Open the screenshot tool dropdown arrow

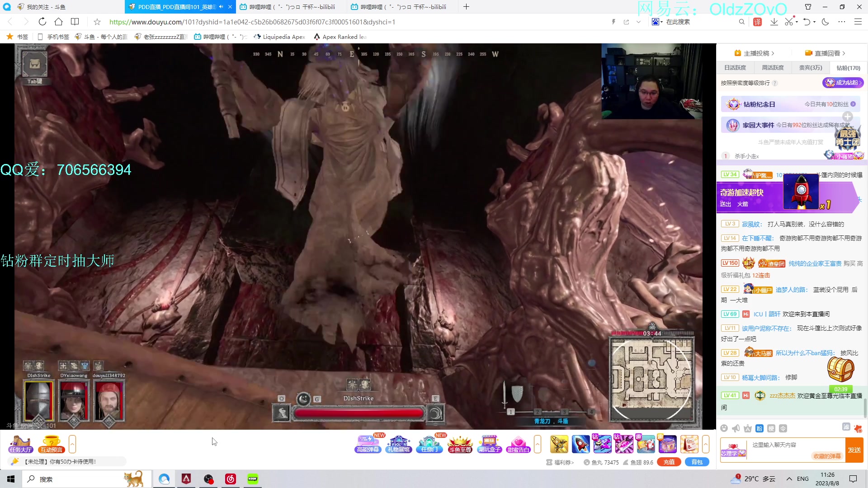click(x=797, y=22)
